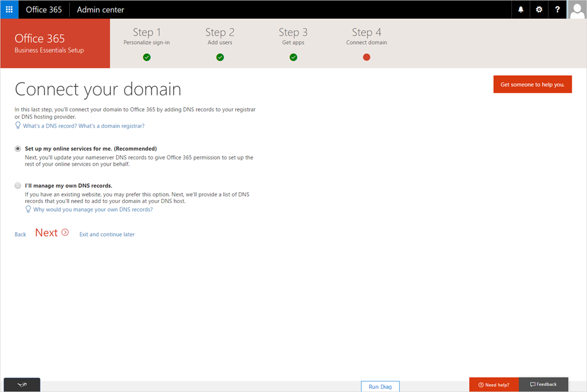Click the user account avatar
587x392 pixels.
(577, 9)
